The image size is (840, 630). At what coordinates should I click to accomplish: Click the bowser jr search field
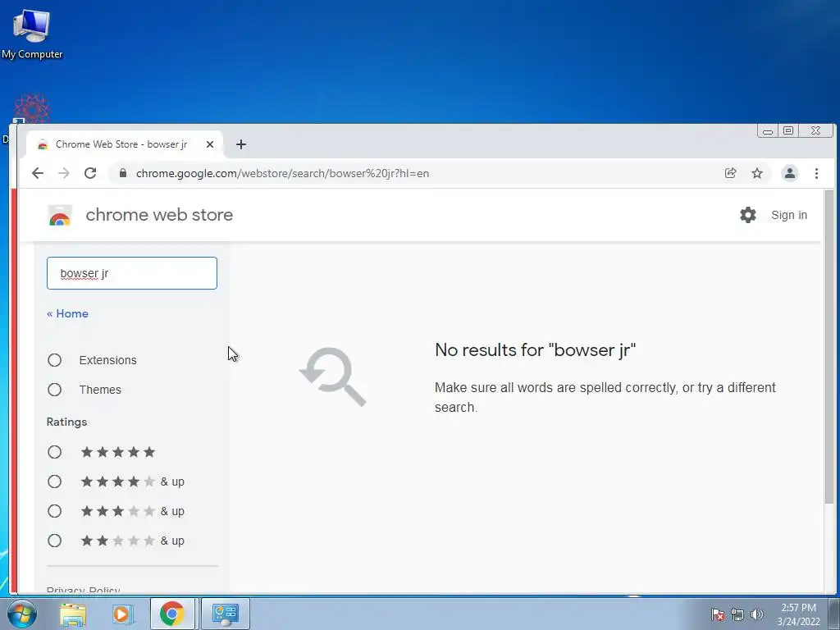[x=132, y=273]
